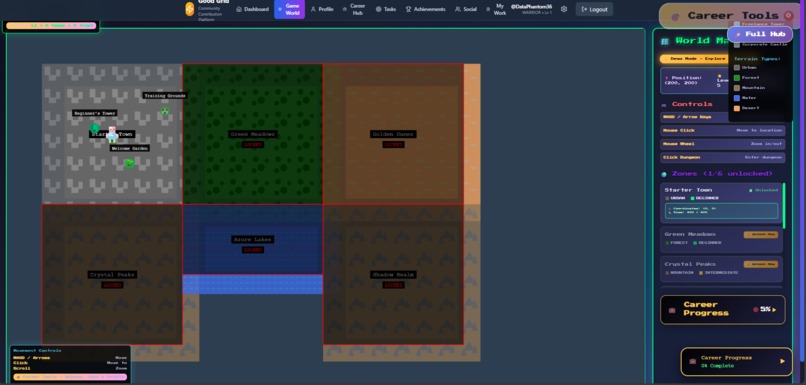Image resolution: width=806 pixels, height=385 pixels.
Task: Select the Forest terrain color swatch
Action: (x=737, y=78)
